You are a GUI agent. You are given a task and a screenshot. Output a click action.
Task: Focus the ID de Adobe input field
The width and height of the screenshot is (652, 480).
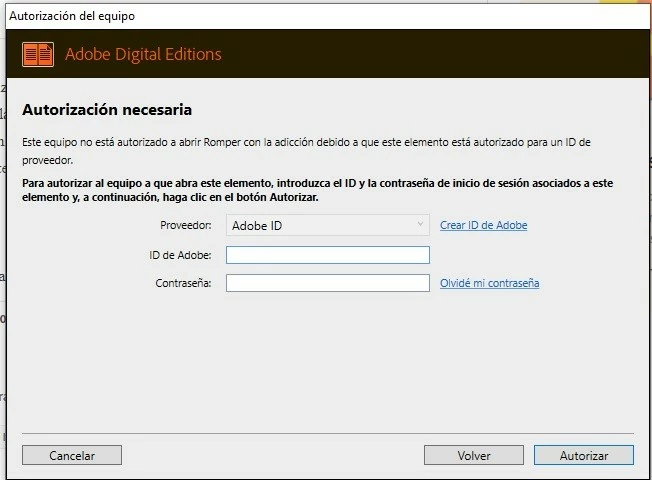tap(328, 255)
